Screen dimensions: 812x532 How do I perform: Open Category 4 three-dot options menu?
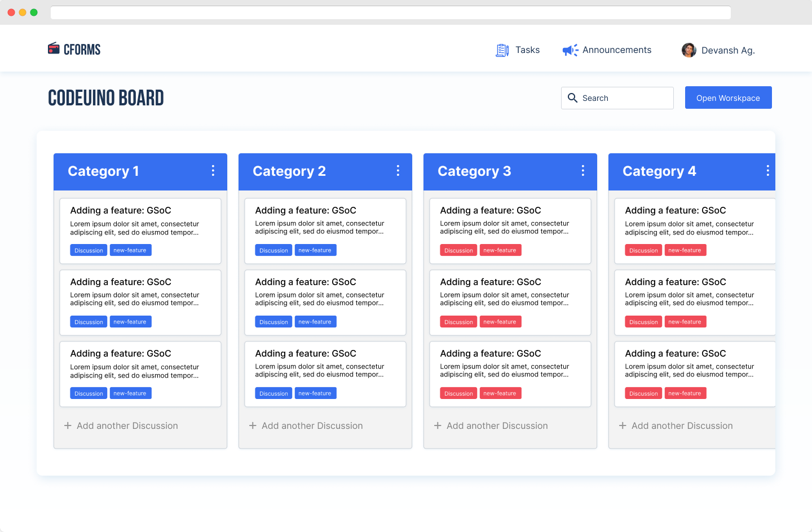coord(767,171)
